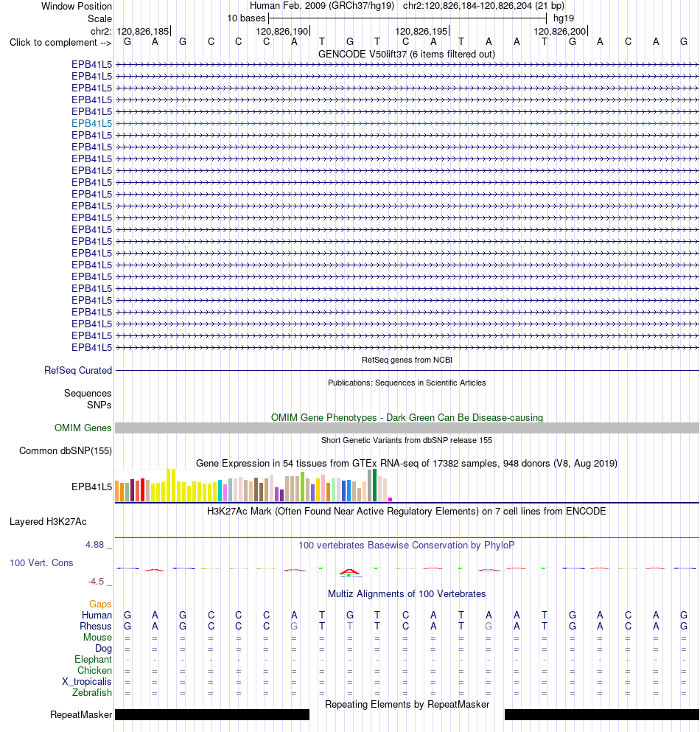Click the left black RepeatMasker block
The height and width of the screenshot is (732, 700).
point(212,714)
